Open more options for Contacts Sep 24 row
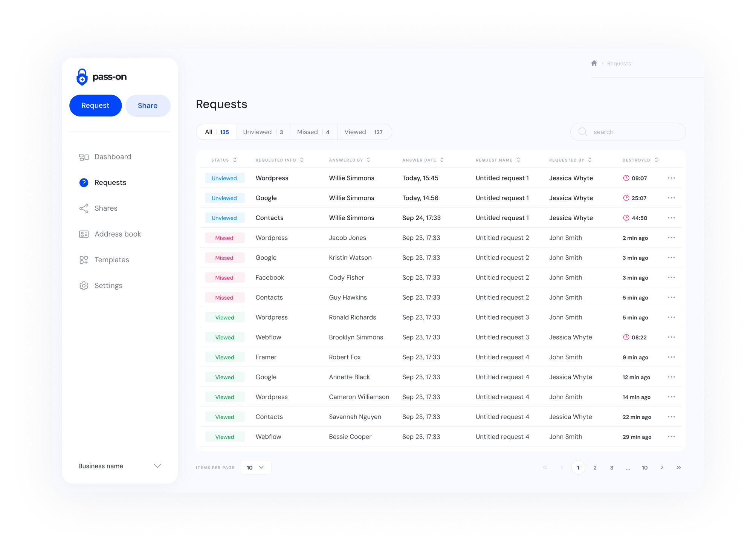Screen dimensions: 756x549 click(671, 218)
